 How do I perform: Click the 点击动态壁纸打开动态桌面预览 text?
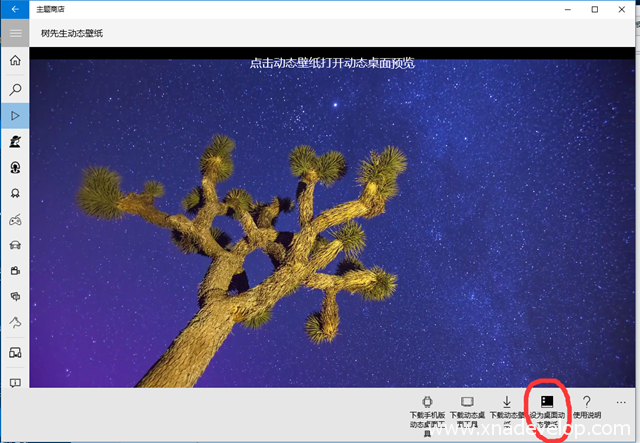pyautogui.click(x=332, y=63)
